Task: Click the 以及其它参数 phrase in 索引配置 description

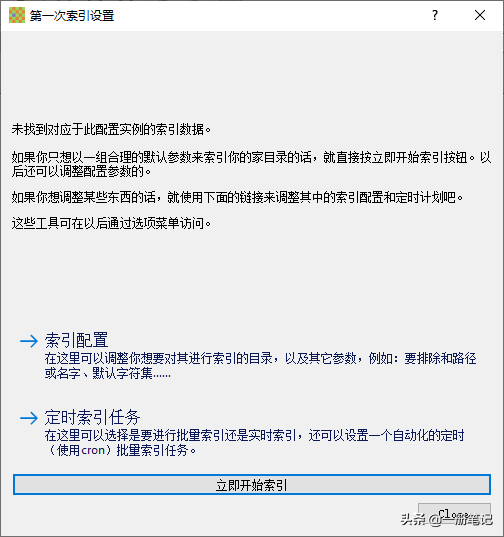Action: pyautogui.click(x=320, y=359)
